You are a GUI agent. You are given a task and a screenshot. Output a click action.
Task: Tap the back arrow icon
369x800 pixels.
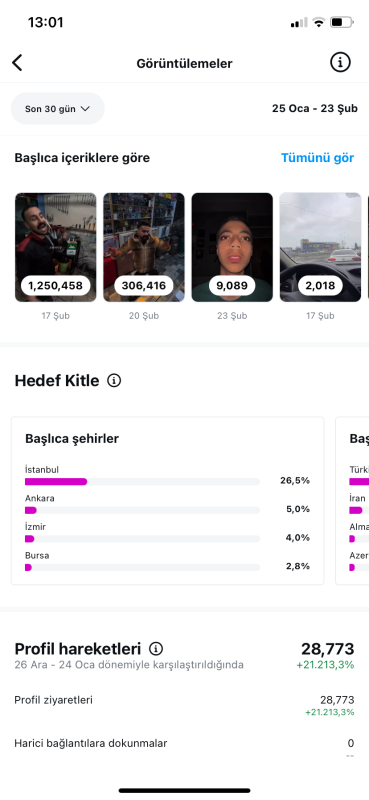pos(17,63)
